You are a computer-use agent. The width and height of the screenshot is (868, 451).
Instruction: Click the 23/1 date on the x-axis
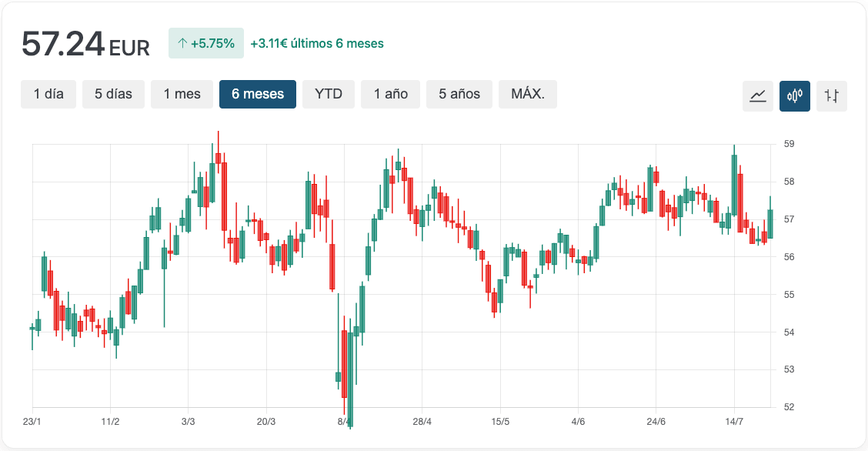(x=32, y=422)
